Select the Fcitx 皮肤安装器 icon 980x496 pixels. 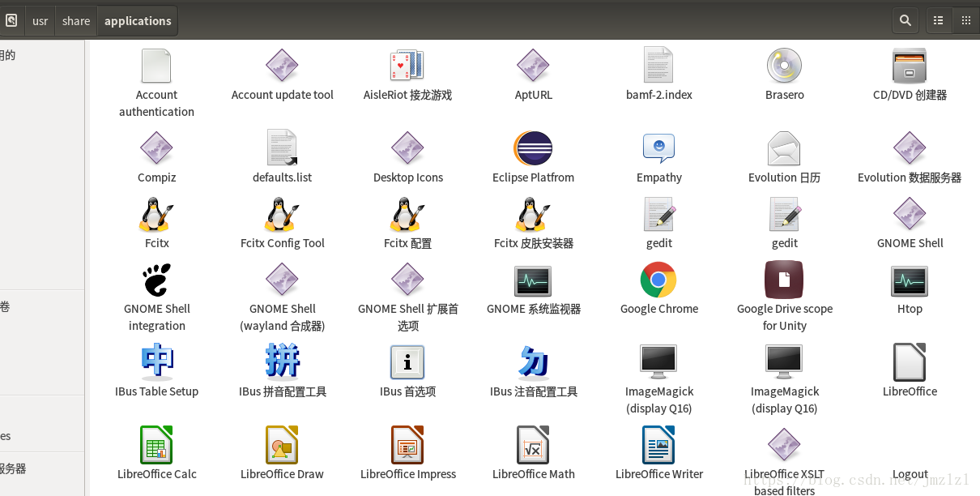(533, 214)
